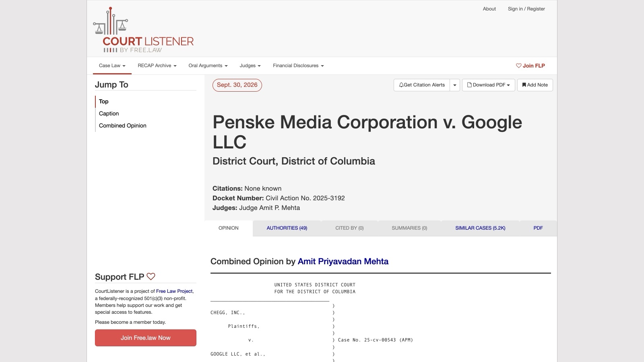The image size is (644, 362).
Task: Click the Judges: Judge Amit P. Mehta text
Action: [256, 208]
